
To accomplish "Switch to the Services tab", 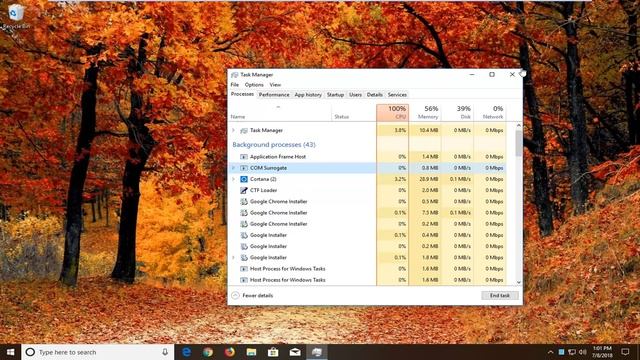I will [x=397, y=95].
